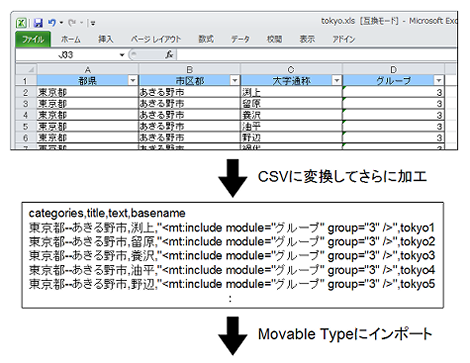This screenshot has width=470, height=363.
Task: Open the 市区郡 filter dropdown
Action: pos(235,80)
